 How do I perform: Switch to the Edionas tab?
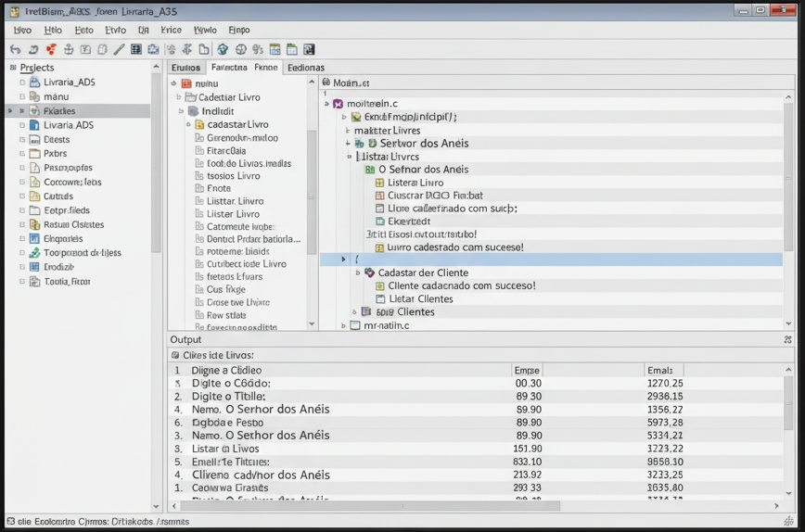(305, 68)
